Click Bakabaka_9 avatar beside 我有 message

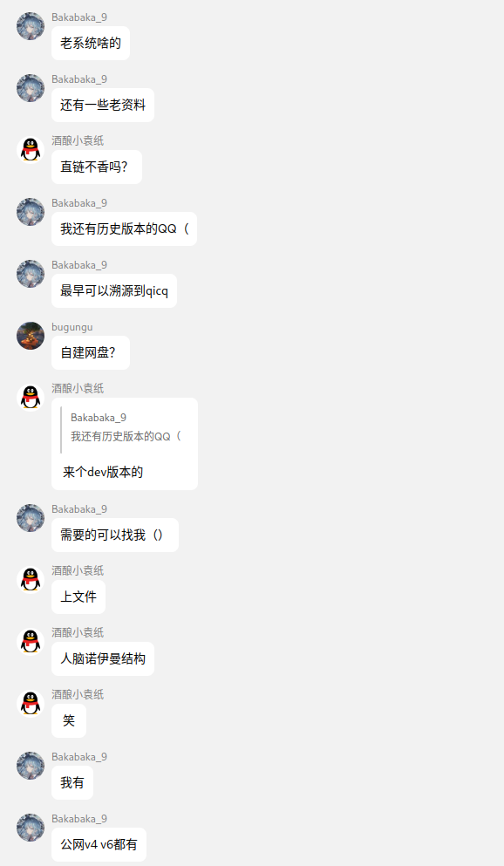[31, 765]
